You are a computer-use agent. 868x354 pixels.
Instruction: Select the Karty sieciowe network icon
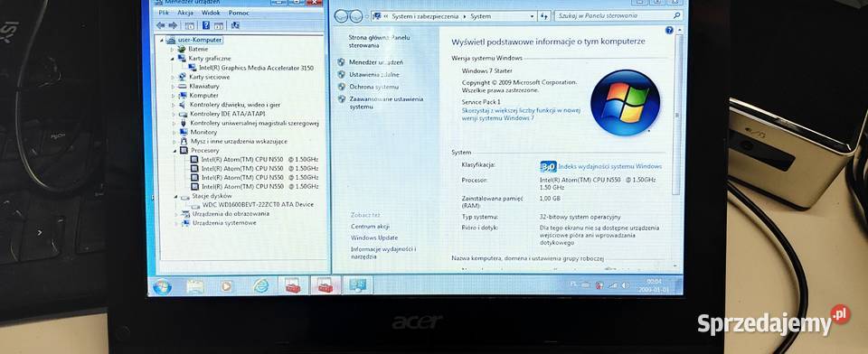183,78
